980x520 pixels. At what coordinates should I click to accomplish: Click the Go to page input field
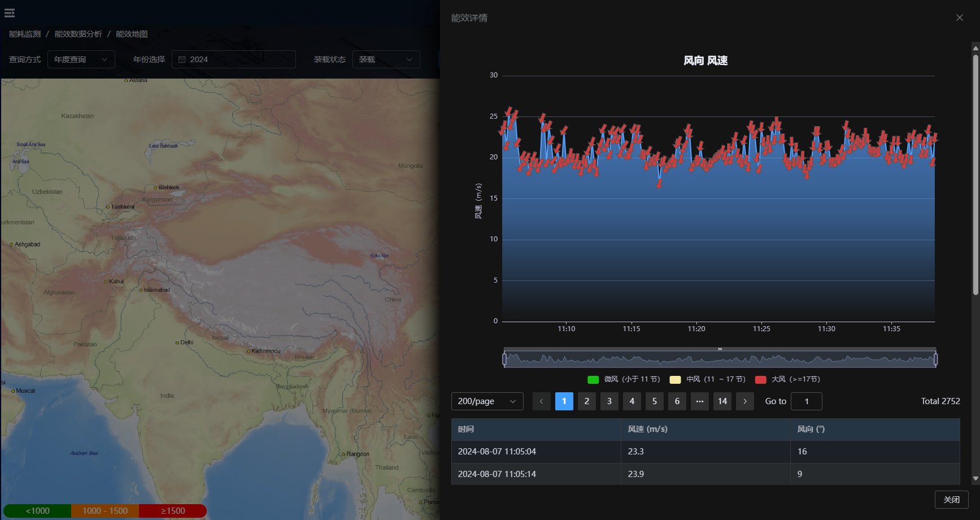pyautogui.click(x=806, y=401)
